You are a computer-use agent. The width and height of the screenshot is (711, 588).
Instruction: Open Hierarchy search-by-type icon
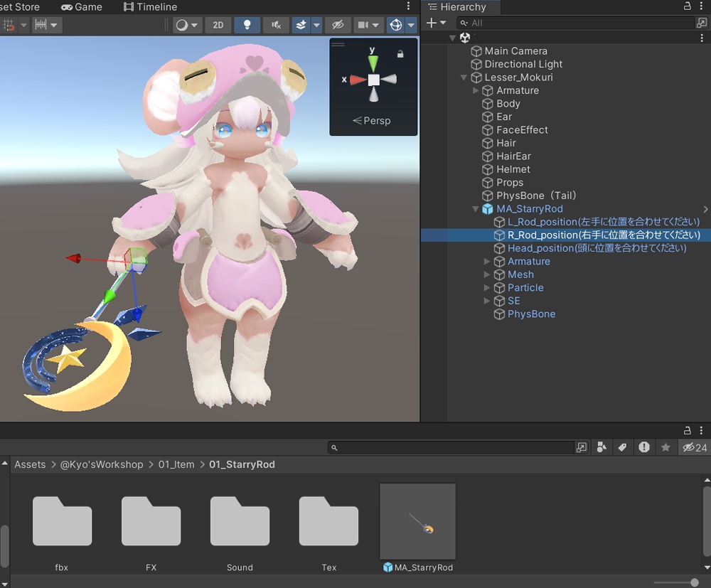click(x=702, y=23)
